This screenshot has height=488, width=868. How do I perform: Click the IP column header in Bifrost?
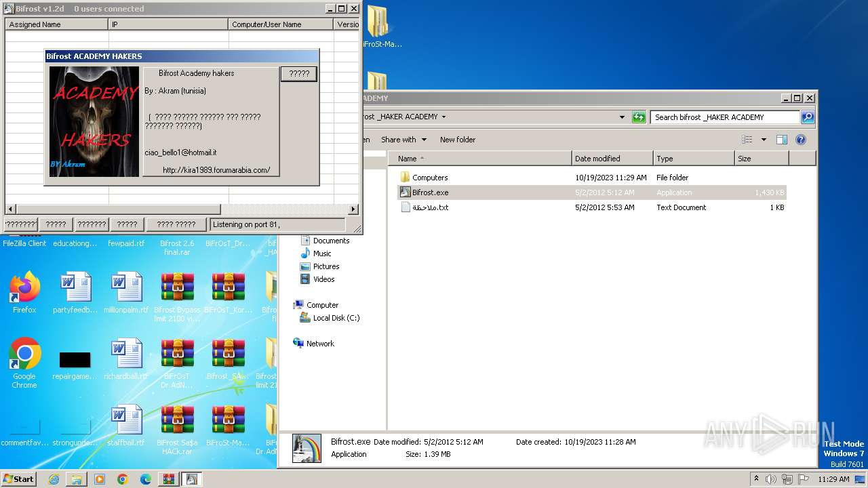pos(169,24)
